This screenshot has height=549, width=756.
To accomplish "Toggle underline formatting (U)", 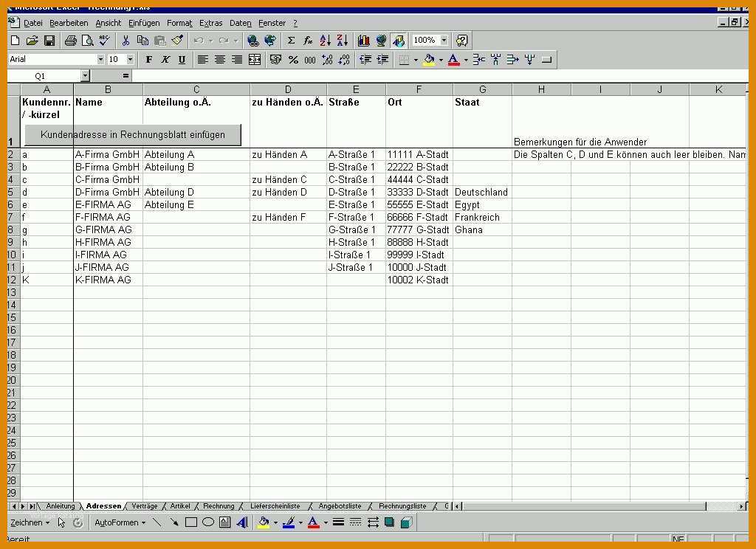I will tap(182, 59).
